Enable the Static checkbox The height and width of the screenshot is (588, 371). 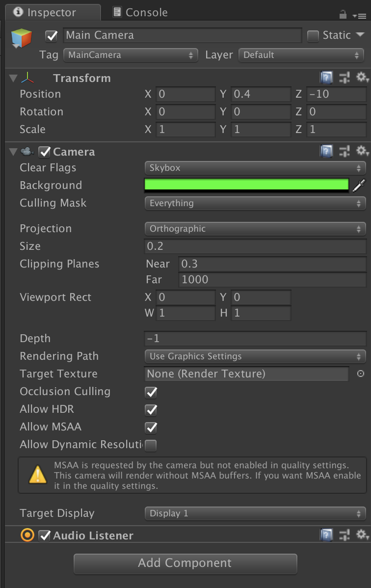[x=313, y=35]
